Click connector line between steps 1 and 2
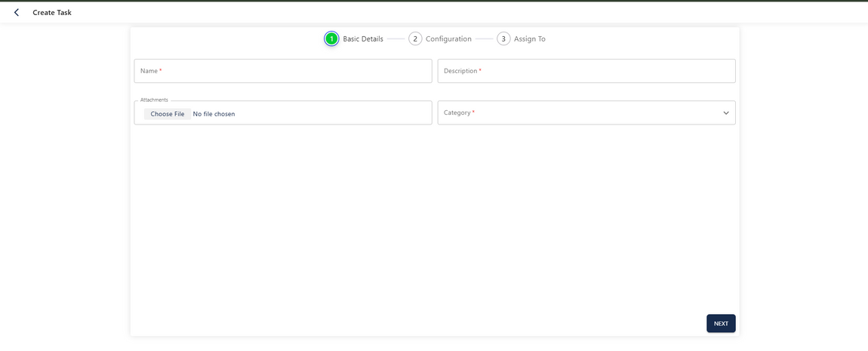 396,39
